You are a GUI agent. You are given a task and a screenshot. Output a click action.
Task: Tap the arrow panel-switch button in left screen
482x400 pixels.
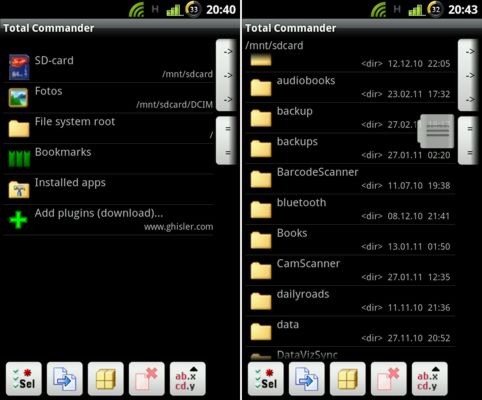click(x=226, y=75)
